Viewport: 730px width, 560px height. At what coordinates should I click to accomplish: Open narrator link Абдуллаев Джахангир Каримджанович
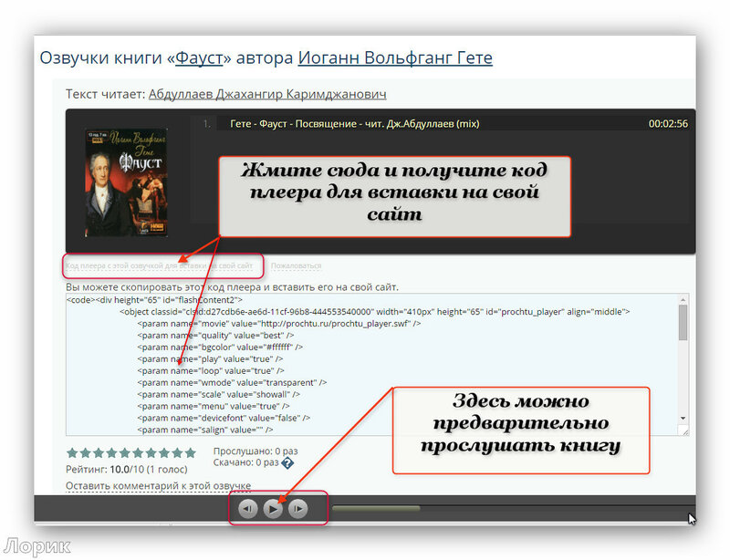(266, 94)
